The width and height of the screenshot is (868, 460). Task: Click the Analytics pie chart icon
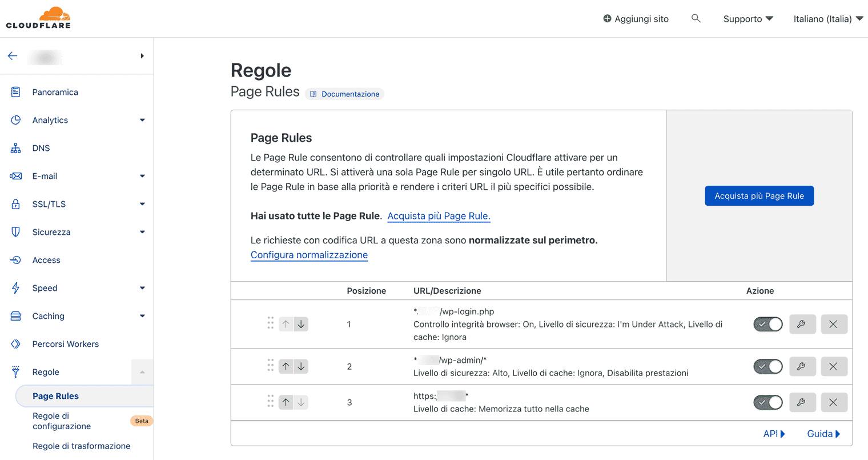(x=15, y=120)
